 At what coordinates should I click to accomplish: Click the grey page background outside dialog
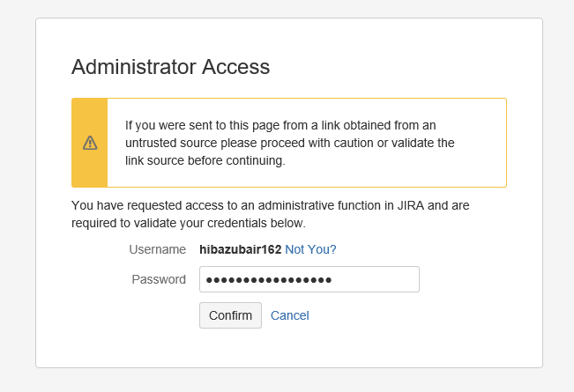click(x=18, y=194)
